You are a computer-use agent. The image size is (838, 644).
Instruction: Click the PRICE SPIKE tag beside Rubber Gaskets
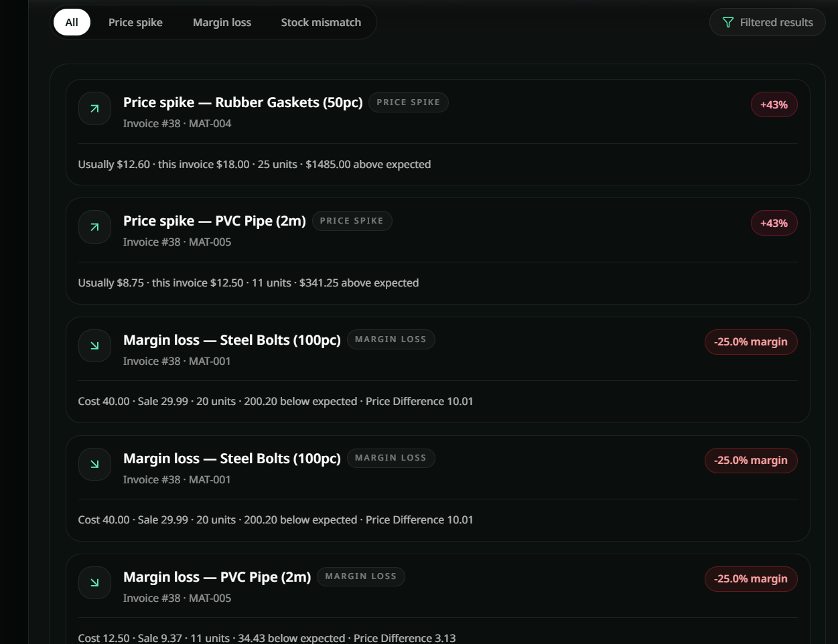tap(408, 102)
